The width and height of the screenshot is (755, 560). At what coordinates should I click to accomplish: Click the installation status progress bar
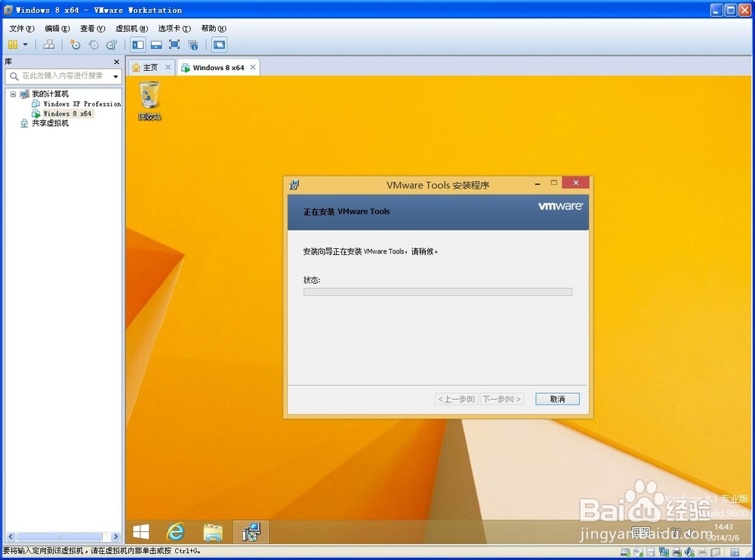(x=438, y=292)
